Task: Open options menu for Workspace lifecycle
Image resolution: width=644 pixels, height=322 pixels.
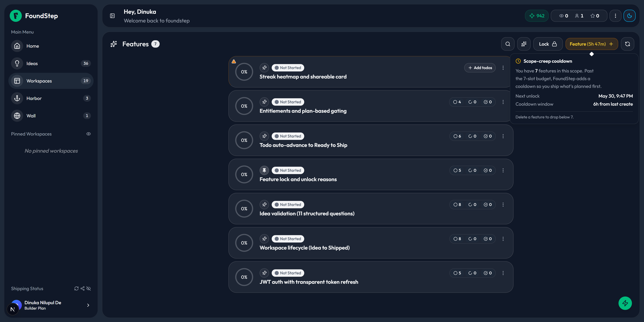Action: [503, 239]
